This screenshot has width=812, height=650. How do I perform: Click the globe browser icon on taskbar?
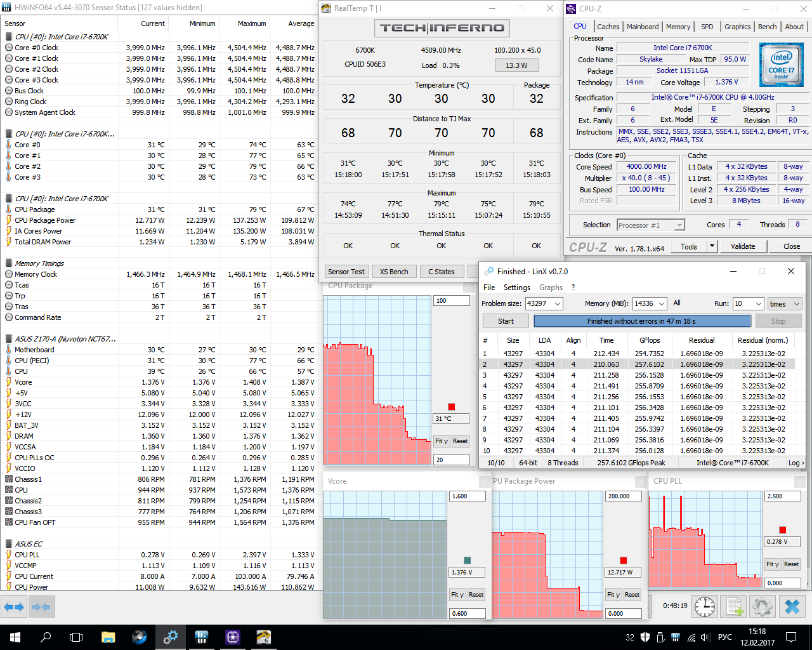(139, 637)
